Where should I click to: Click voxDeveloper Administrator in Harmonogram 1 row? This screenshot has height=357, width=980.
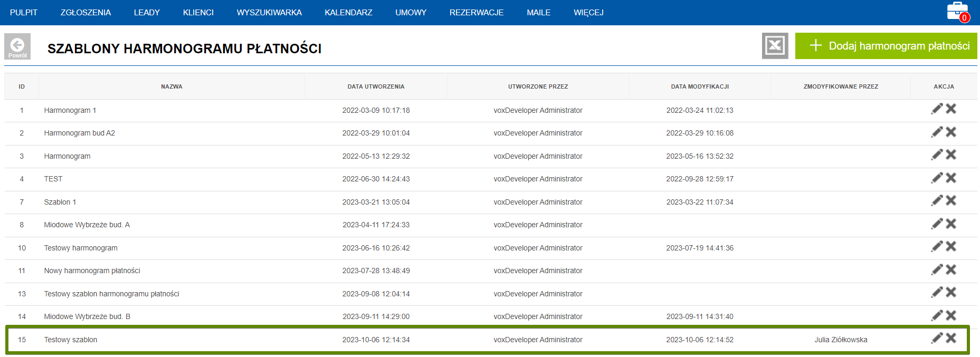[538, 110]
